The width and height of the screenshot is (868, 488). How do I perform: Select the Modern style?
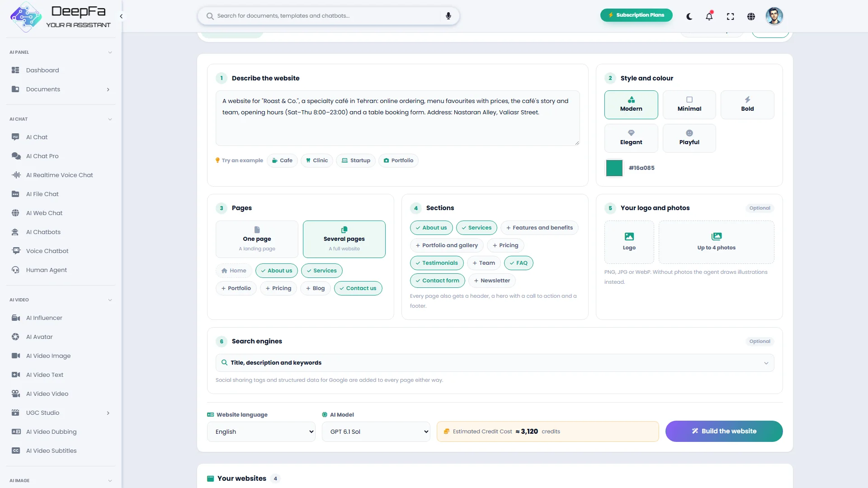click(631, 105)
